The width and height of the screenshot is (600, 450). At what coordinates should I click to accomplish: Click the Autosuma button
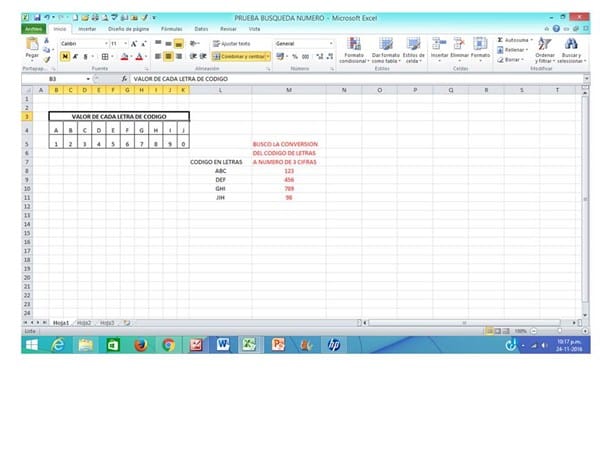pos(515,40)
